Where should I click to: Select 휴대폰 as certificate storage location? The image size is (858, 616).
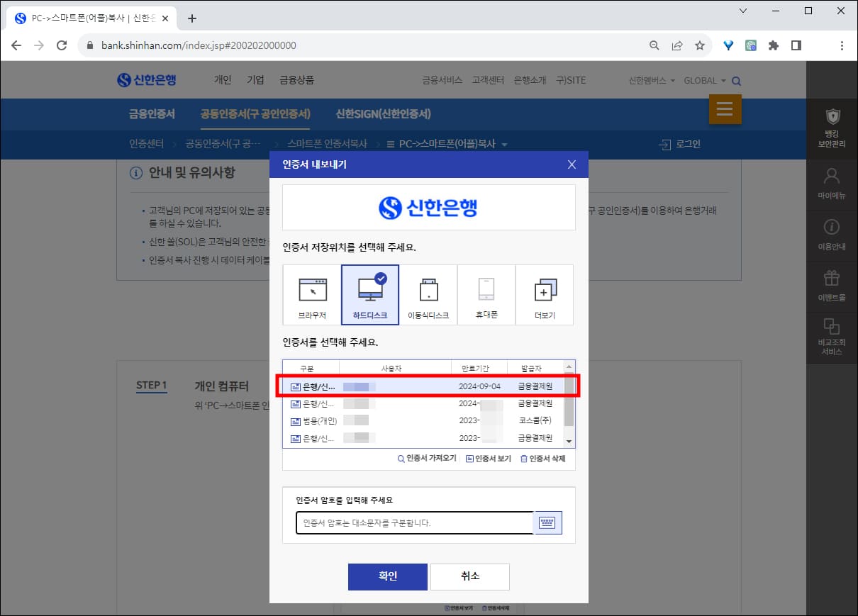coord(486,294)
